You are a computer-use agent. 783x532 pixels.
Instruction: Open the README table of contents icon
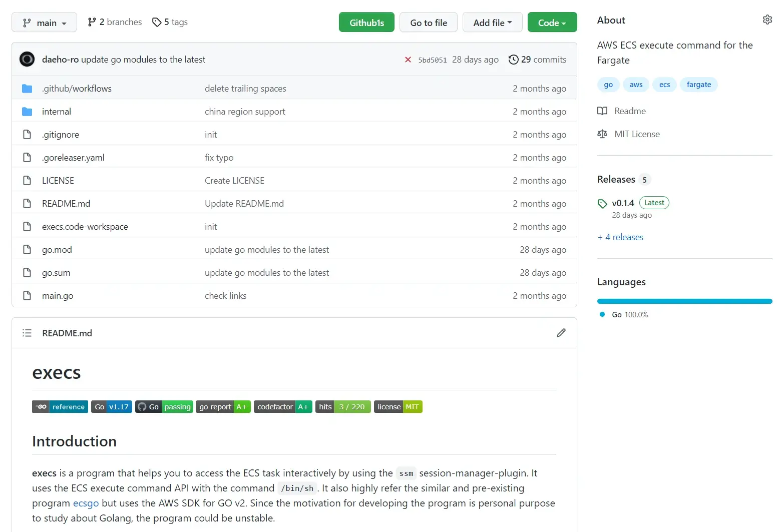point(27,333)
